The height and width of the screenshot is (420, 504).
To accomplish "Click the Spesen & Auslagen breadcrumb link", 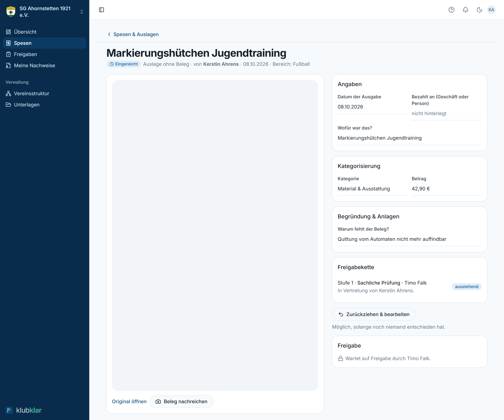I will click(x=136, y=34).
